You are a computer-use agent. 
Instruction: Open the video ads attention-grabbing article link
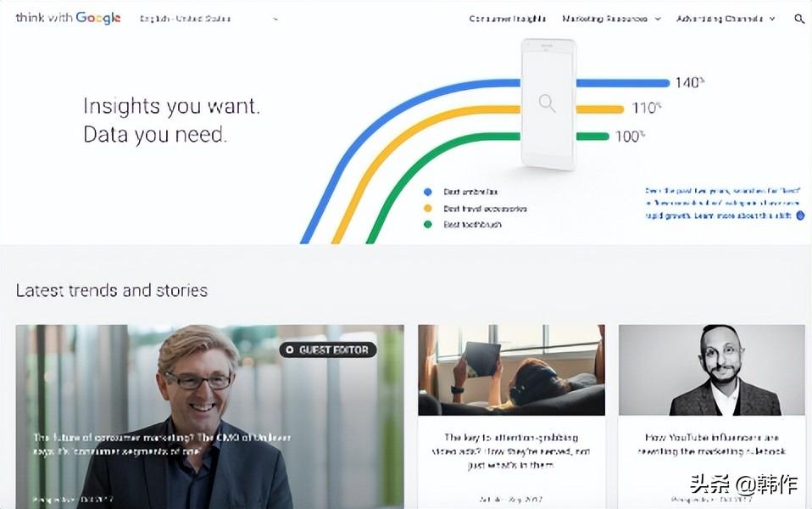pyautogui.click(x=511, y=451)
